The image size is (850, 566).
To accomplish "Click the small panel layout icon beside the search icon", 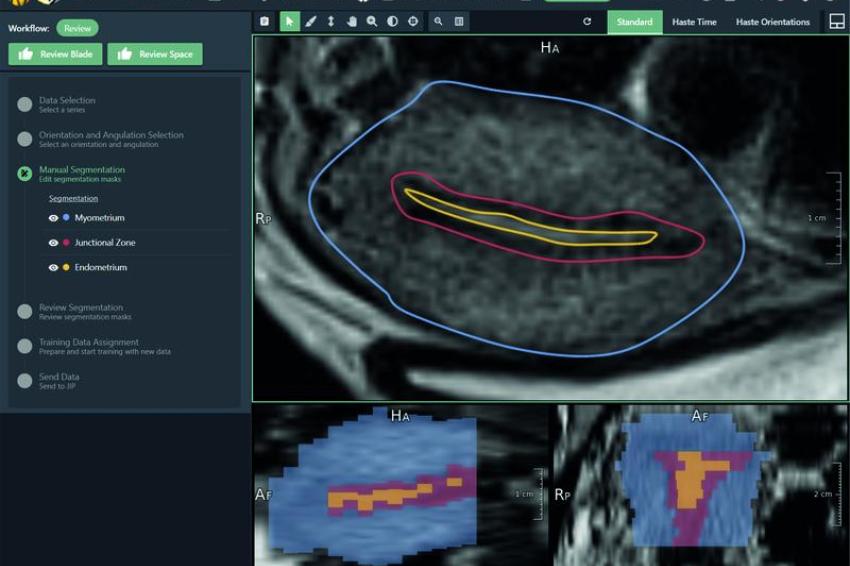I will tap(459, 22).
